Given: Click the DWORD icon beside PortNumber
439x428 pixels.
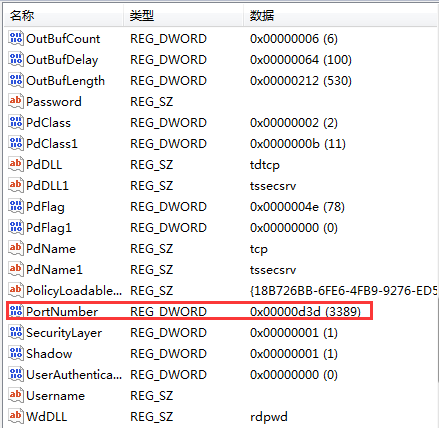Looking at the screenshot, I should point(16,311).
